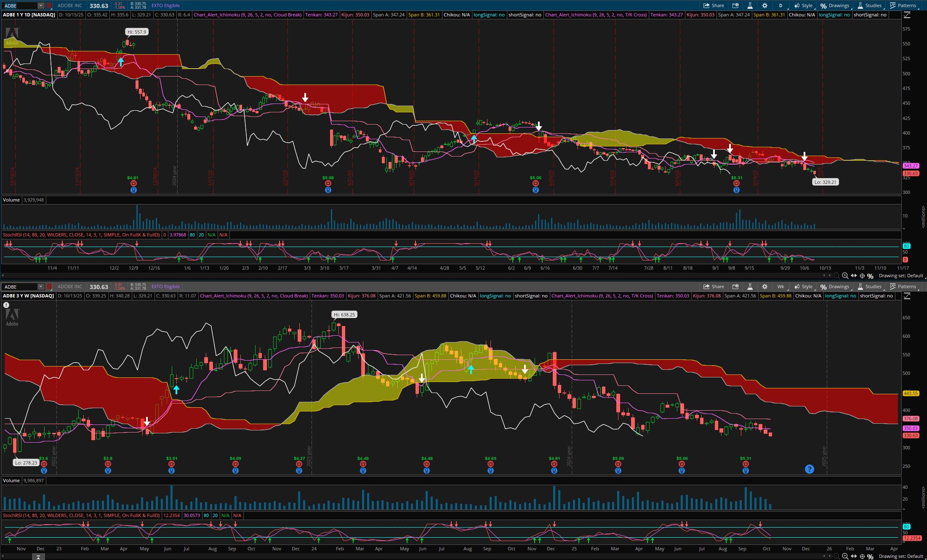Click alert book icon in bottom toolbar
This screenshot has width=927, height=560.
tap(735, 287)
